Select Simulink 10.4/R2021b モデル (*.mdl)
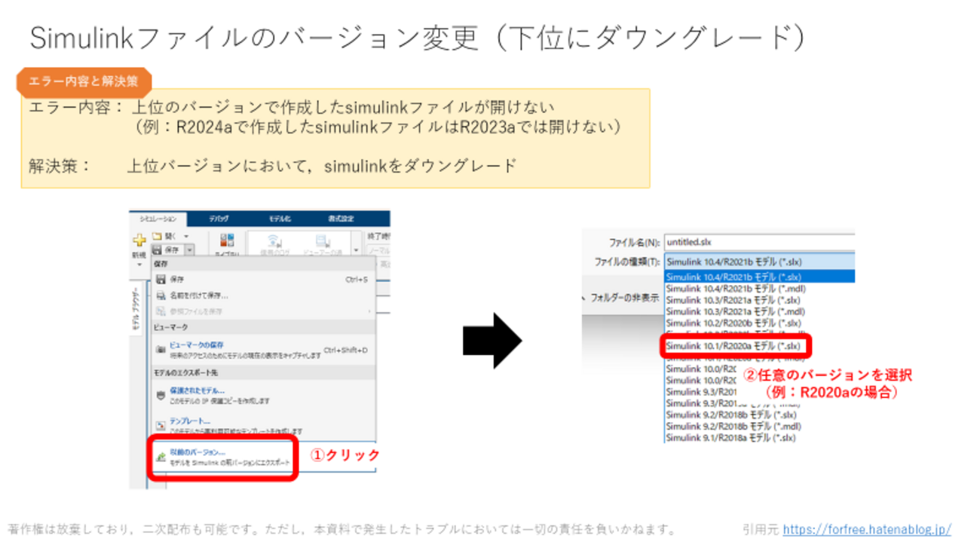Screen dimensions: 980x551 pos(736,289)
